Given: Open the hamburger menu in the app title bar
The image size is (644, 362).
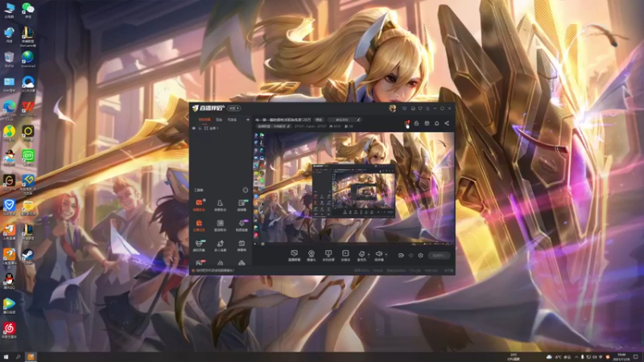Looking at the screenshot, I should (x=427, y=109).
